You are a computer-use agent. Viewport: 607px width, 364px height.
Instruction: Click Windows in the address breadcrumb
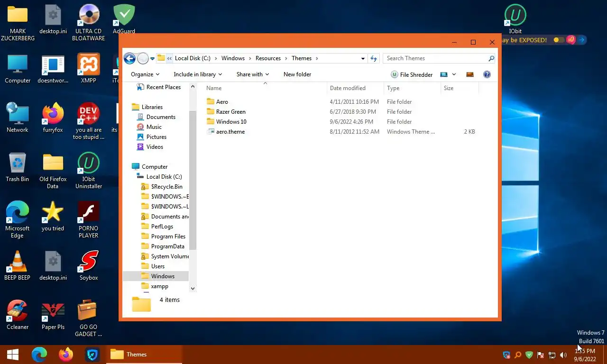(x=233, y=58)
